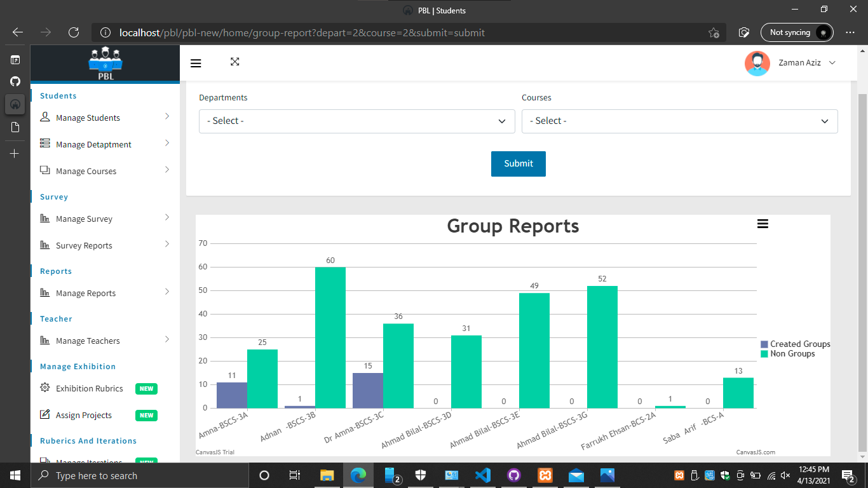
Task: Open the CanvasJS.com link on the chart
Action: coord(756,452)
